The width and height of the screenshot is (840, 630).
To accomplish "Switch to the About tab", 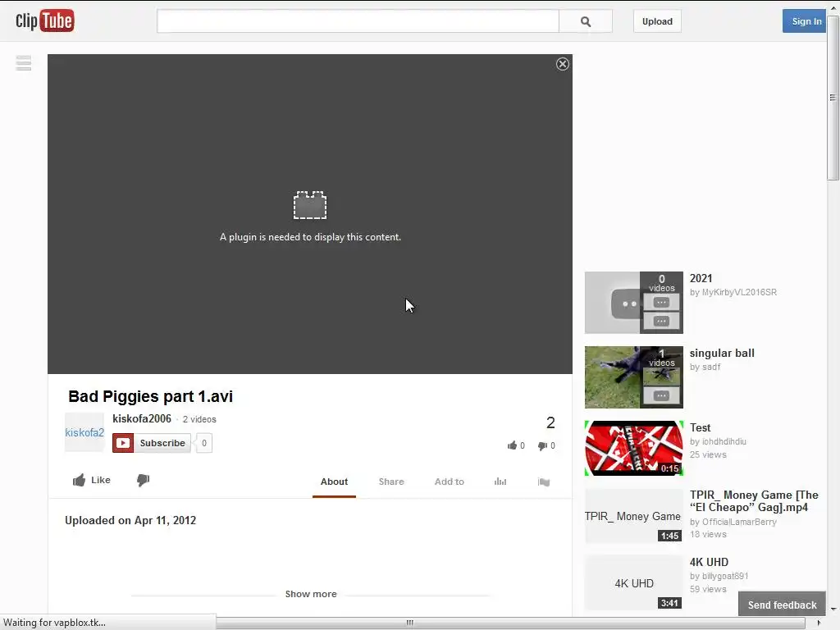I will click(x=335, y=482).
